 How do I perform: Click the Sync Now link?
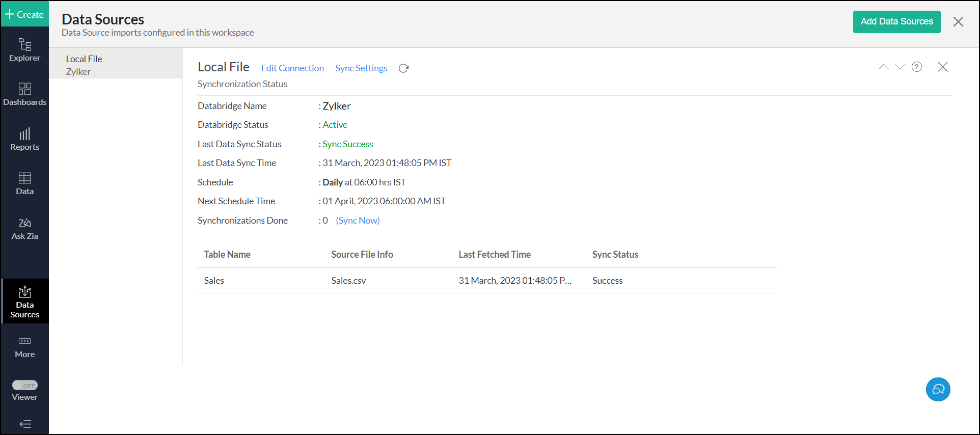pos(358,221)
